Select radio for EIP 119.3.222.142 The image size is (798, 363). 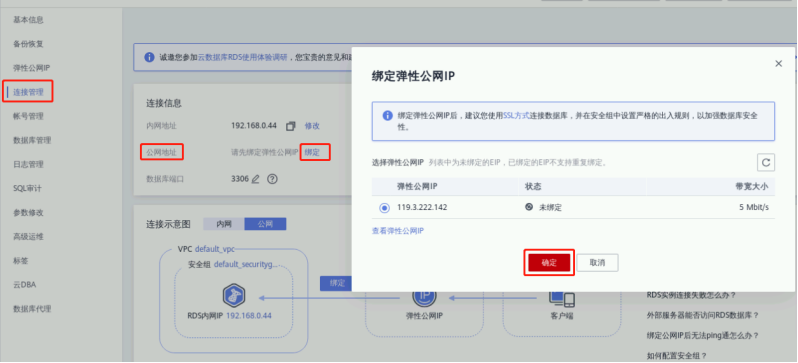tap(384, 208)
